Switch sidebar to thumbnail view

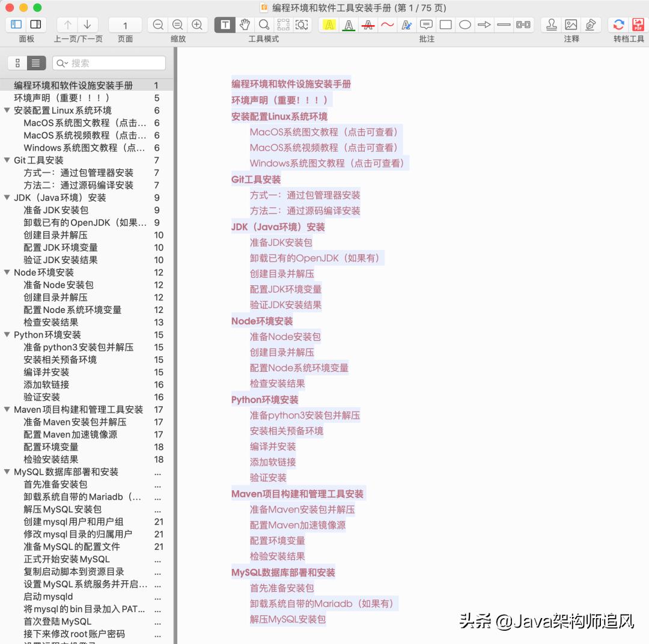point(17,63)
